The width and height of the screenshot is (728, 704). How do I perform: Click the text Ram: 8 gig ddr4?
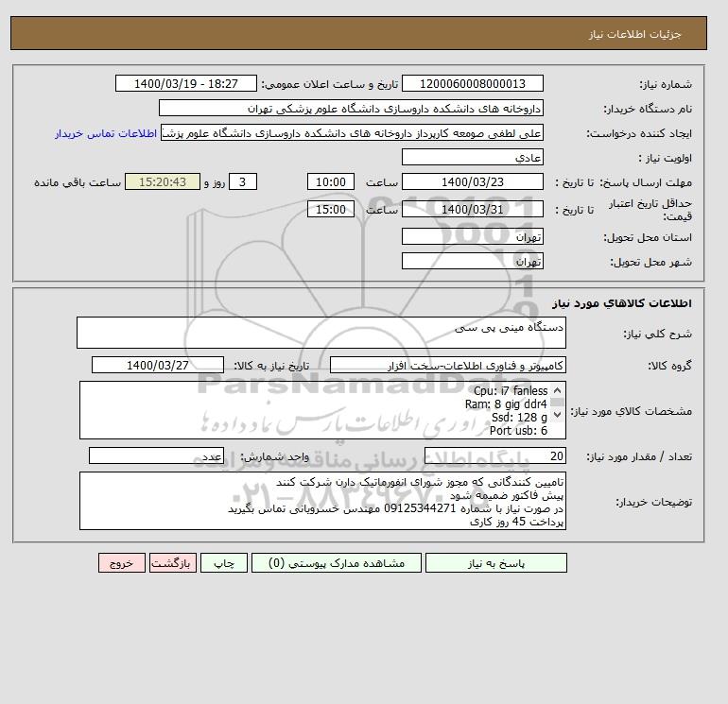pos(506,404)
